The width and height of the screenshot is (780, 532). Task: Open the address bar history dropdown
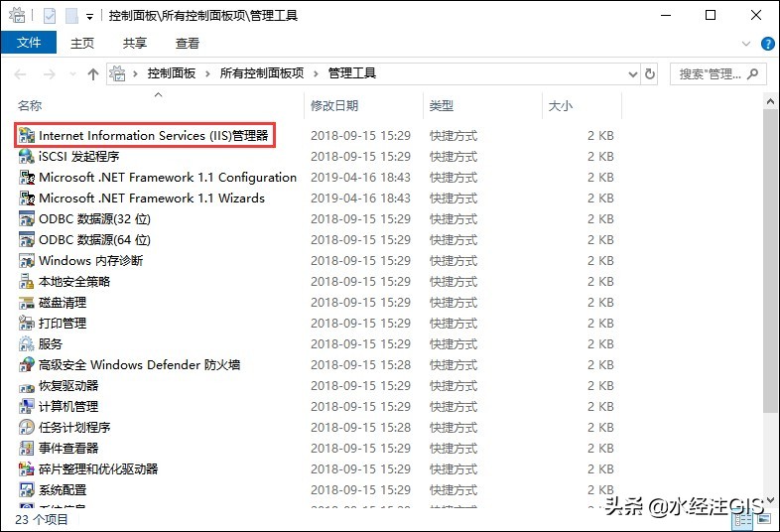[633, 74]
